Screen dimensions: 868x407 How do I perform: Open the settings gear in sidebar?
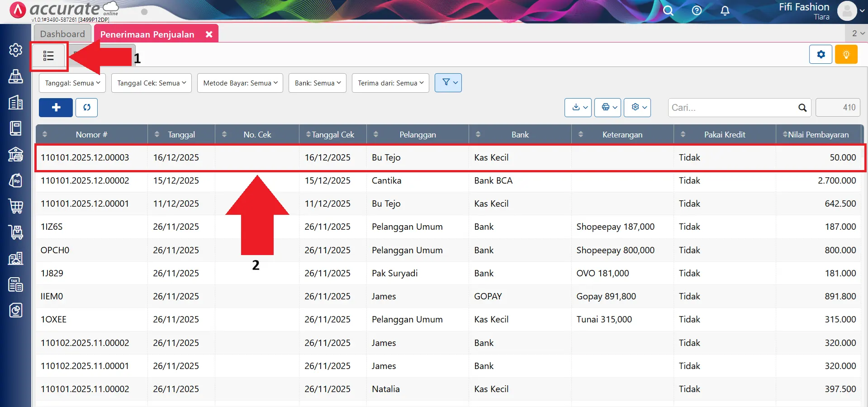point(16,50)
